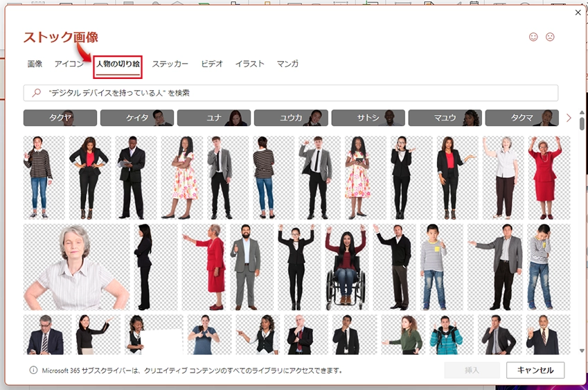Select young man in teal jacket
Screen dimensions: 588x390
point(451,335)
